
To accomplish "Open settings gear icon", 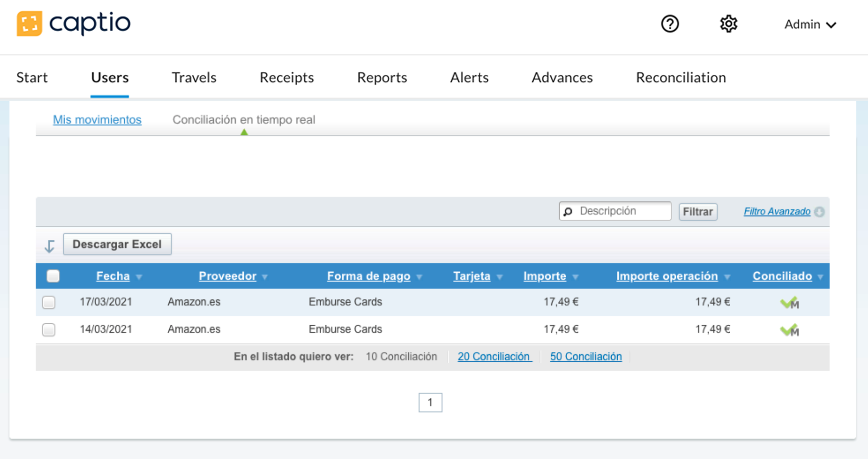I will tap(728, 24).
